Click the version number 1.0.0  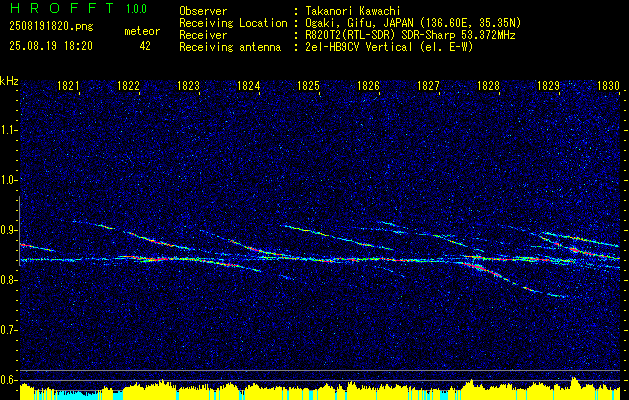point(136,9)
